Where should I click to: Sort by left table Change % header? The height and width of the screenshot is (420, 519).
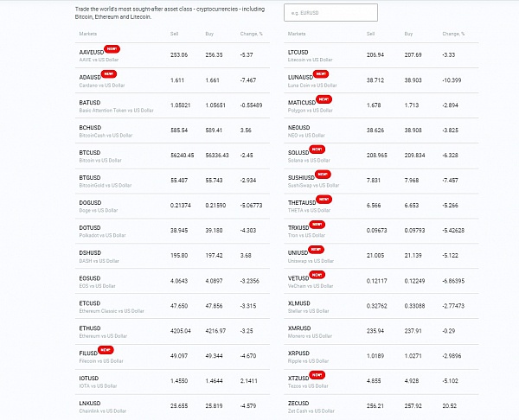pyautogui.click(x=252, y=34)
